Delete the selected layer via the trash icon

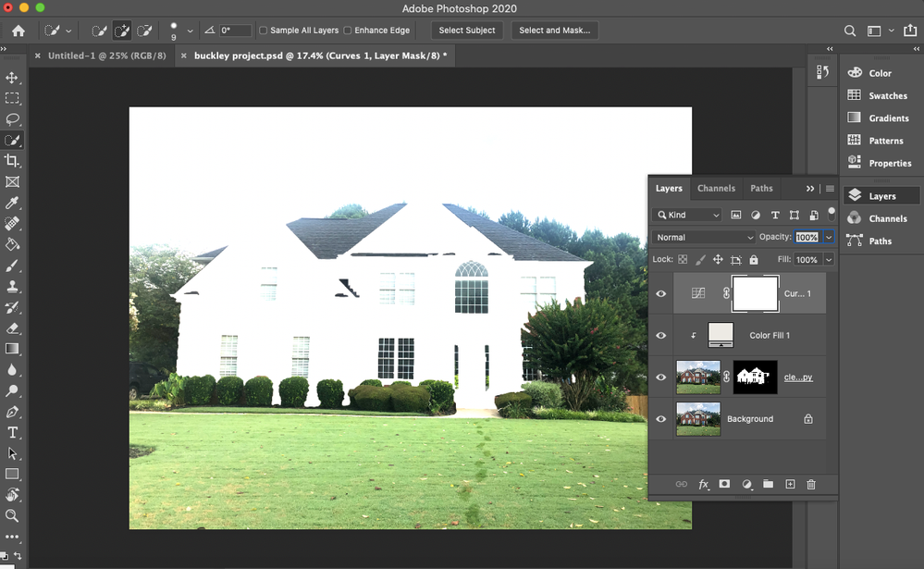[810, 484]
